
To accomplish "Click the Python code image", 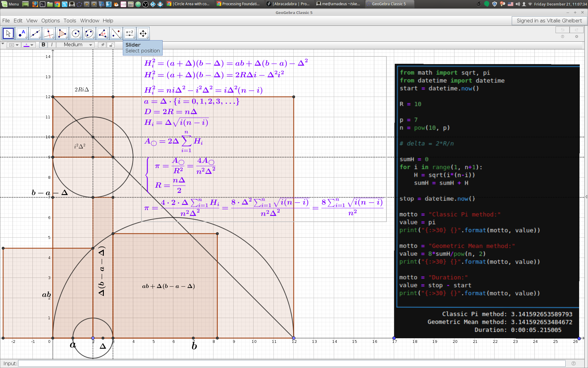I will coord(487,201).
